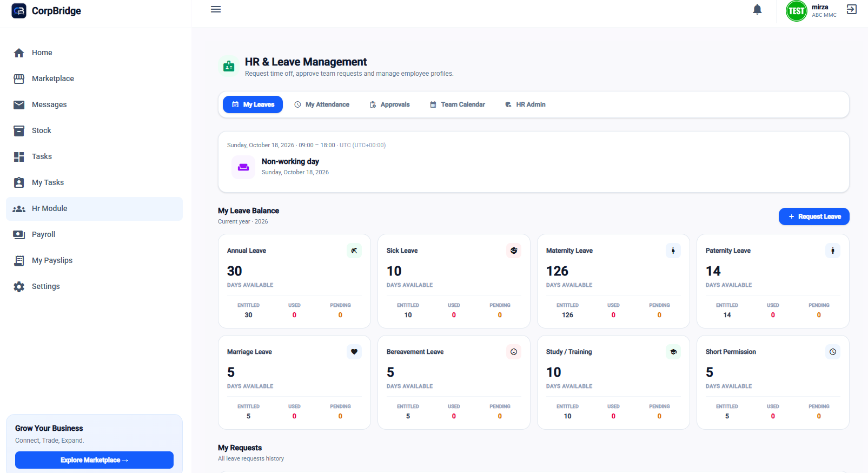Switch to the My Attendance tab

(322, 104)
